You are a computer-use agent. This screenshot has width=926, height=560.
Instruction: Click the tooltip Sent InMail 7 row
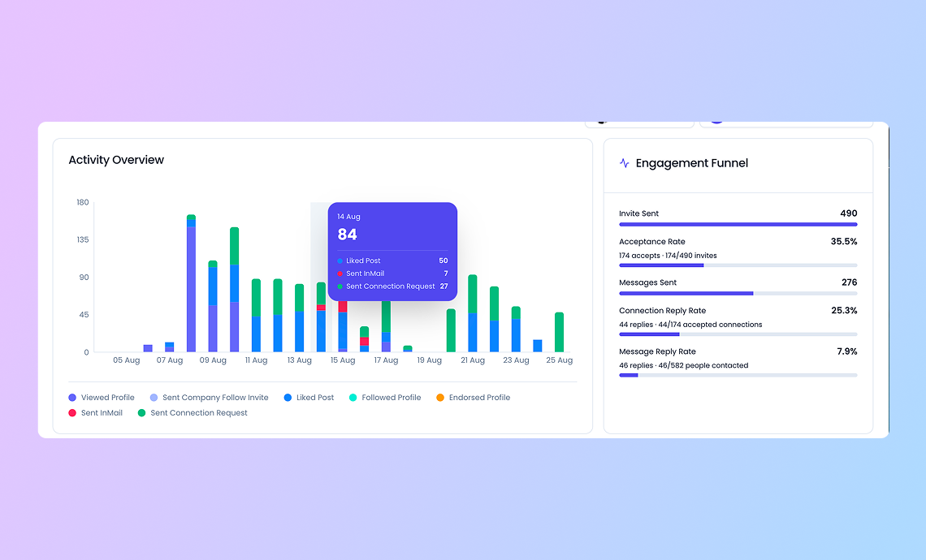tap(392, 274)
